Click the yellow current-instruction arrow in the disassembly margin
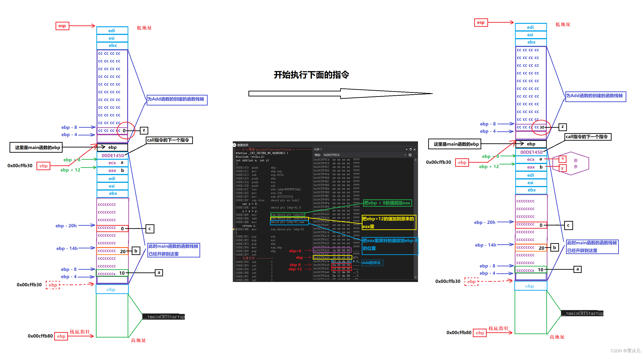This screenshot has height=355, width=644. tap(234, 229)
